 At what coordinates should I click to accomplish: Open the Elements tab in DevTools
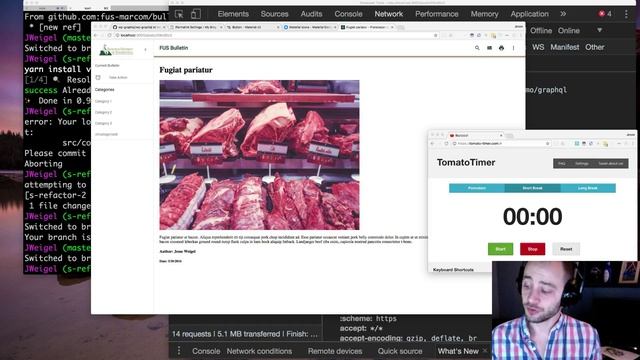(233, 14)
